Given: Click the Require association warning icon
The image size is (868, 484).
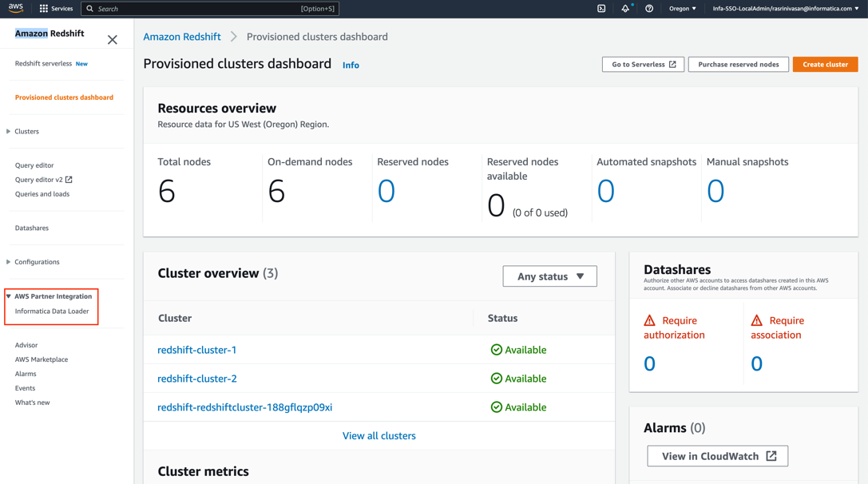Looking at the screenshot, I should 757,320.
